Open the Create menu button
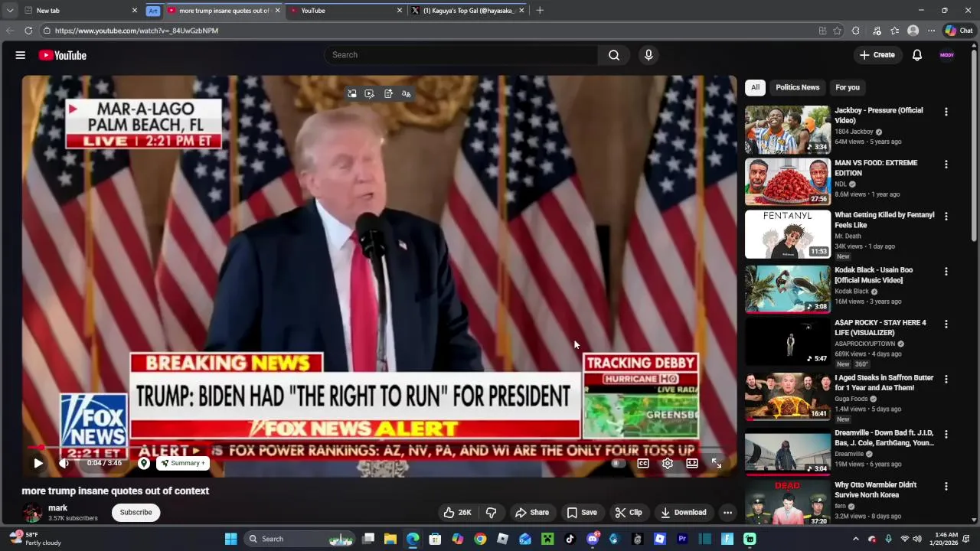 point(877,55)
